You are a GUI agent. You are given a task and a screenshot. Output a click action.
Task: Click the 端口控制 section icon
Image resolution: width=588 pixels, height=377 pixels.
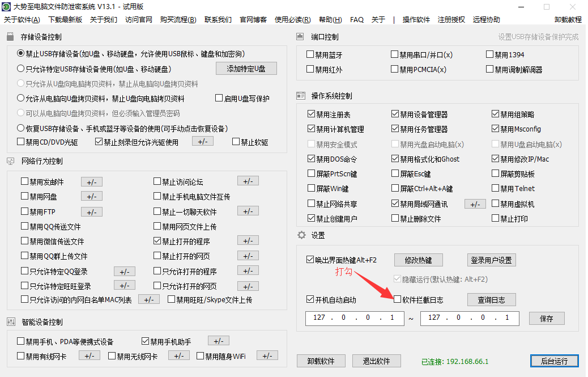[301, 37]
